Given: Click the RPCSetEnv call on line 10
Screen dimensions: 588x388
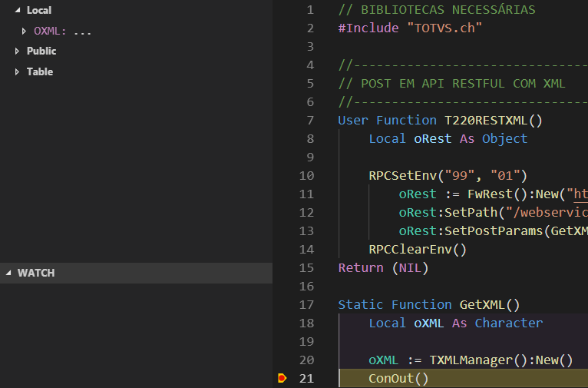Looking at the screenshot, I should [448, 176].
